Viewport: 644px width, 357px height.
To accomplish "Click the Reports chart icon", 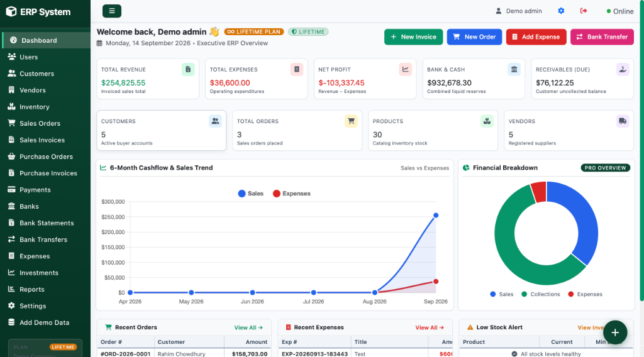I will (11, 289).
